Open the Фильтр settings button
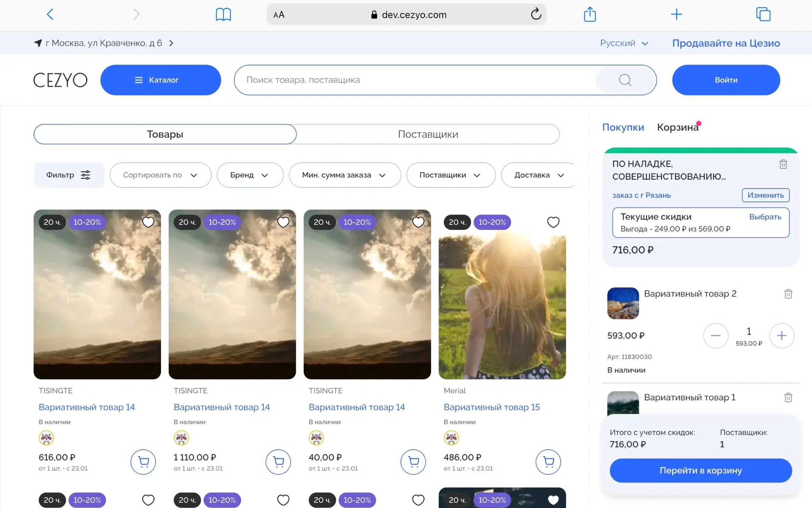Image resolution: width=812 pixels, height=508 pixels. click(x=69, y=175)
